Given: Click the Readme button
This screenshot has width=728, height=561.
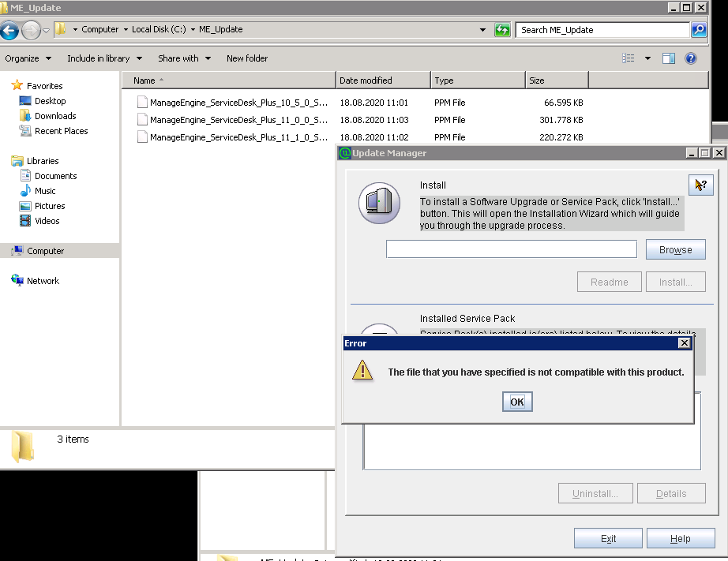Looking at the screenshot, I should pos(609,282).
